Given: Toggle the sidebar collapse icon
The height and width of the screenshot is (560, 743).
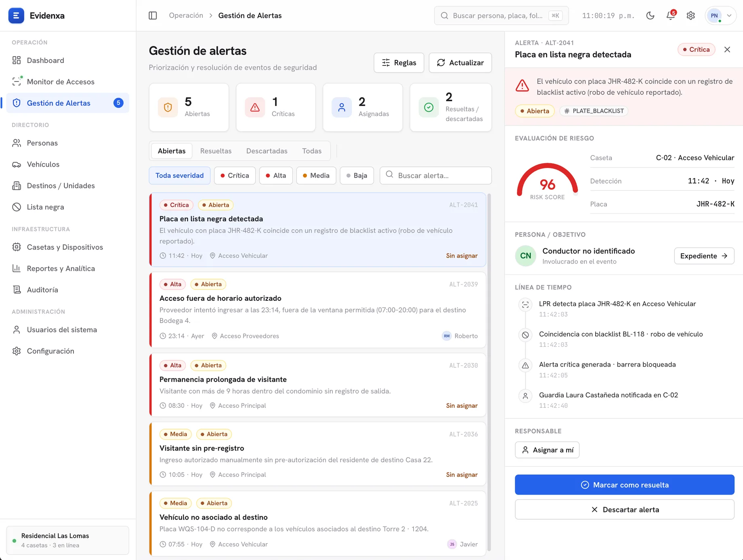Looking at the screenshot, I should click(153, 15).
